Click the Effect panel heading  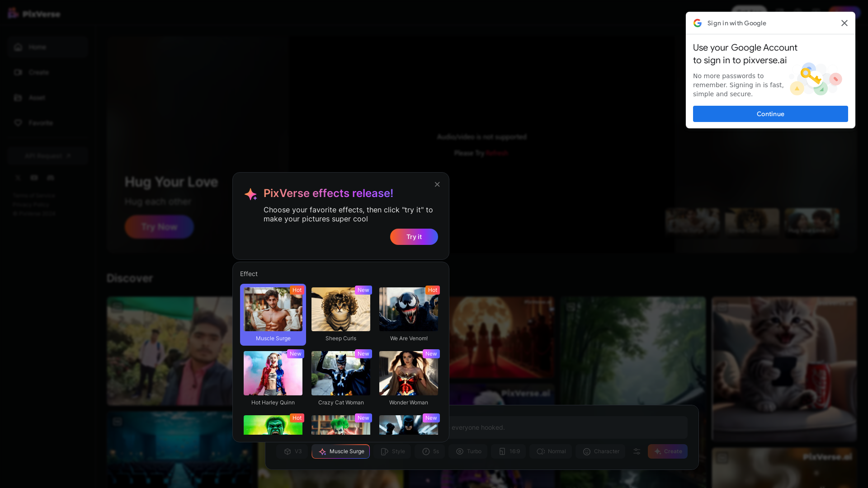click(x=249, y=274)
